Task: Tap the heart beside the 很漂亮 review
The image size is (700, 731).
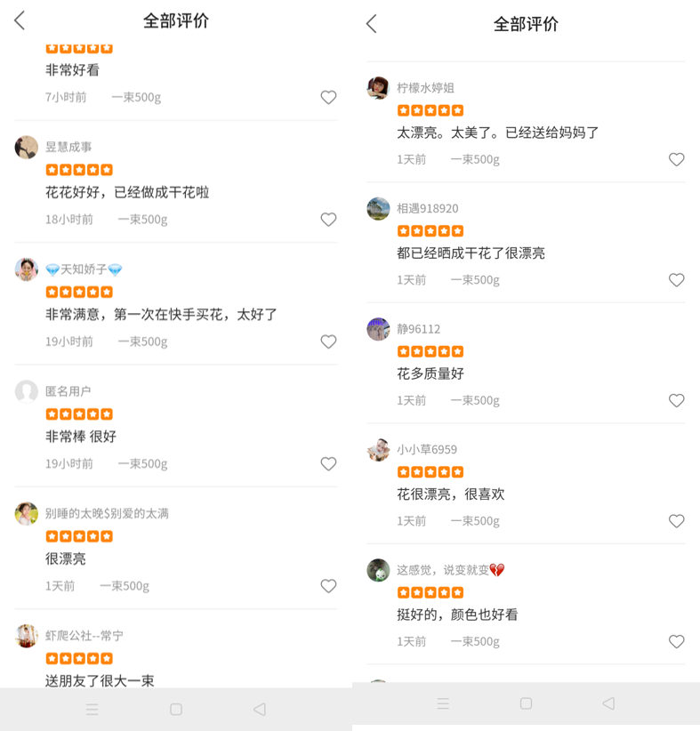Action: pyautogui.click(x=328, y=586)
